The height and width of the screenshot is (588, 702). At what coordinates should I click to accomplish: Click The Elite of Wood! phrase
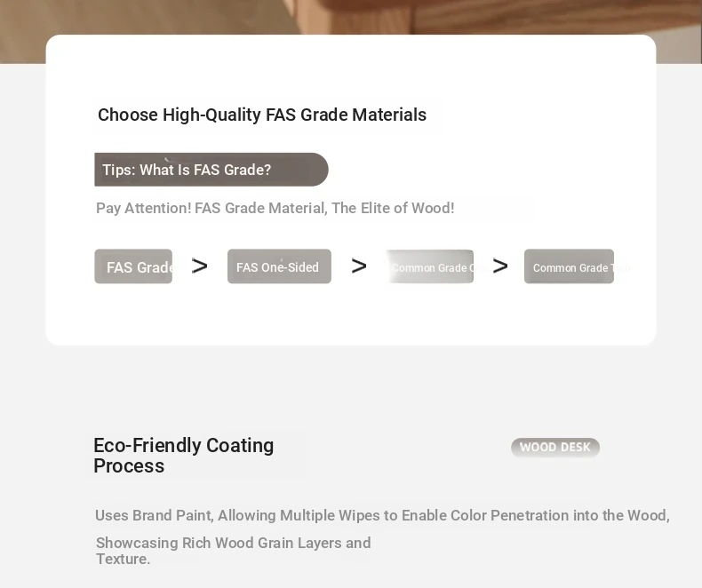pos(393,208)
